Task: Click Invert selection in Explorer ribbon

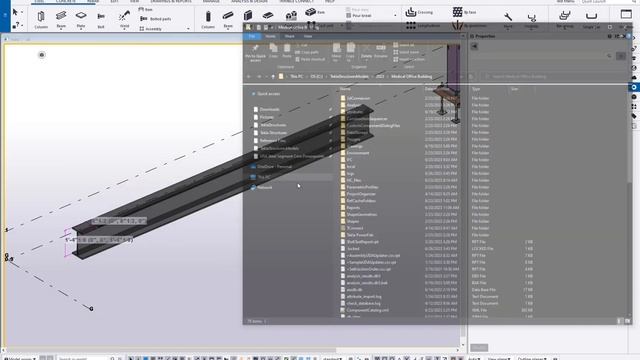Action: [409, 59]
